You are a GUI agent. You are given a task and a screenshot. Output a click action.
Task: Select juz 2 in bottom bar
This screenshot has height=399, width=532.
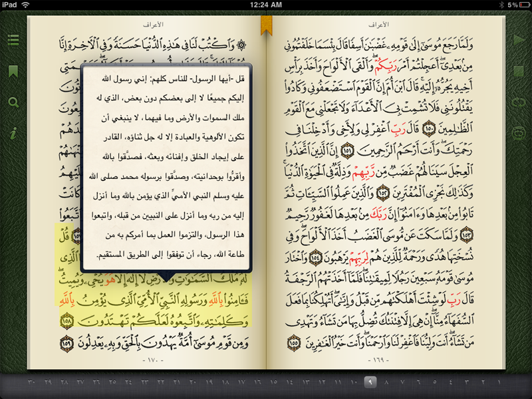point(483,382)
